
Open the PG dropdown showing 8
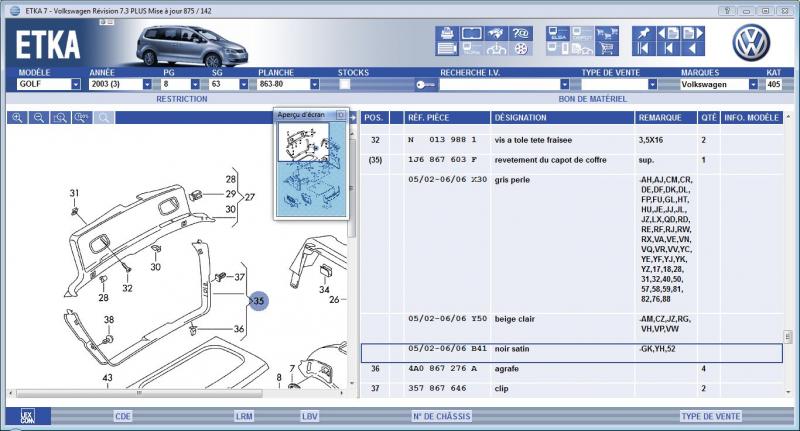[195, 84]
